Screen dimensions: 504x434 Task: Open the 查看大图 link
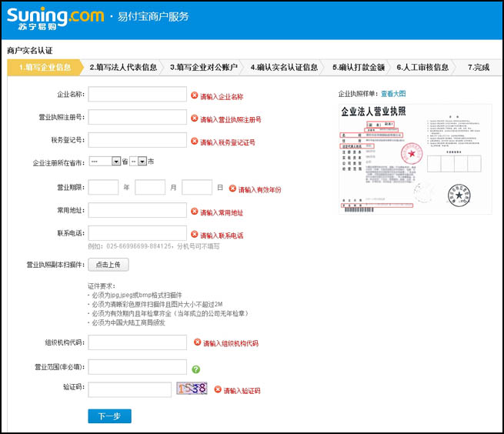[393, 93]
